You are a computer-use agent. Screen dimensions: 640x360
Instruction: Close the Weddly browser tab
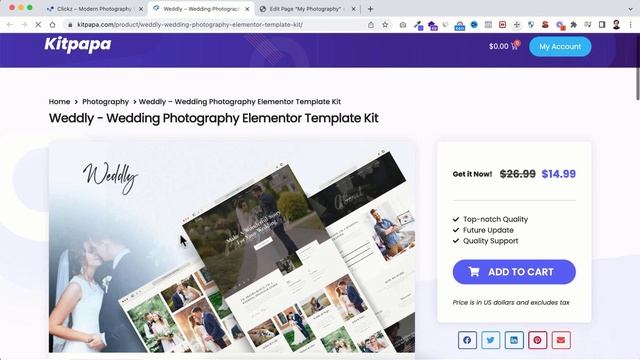tap(247, 9)
